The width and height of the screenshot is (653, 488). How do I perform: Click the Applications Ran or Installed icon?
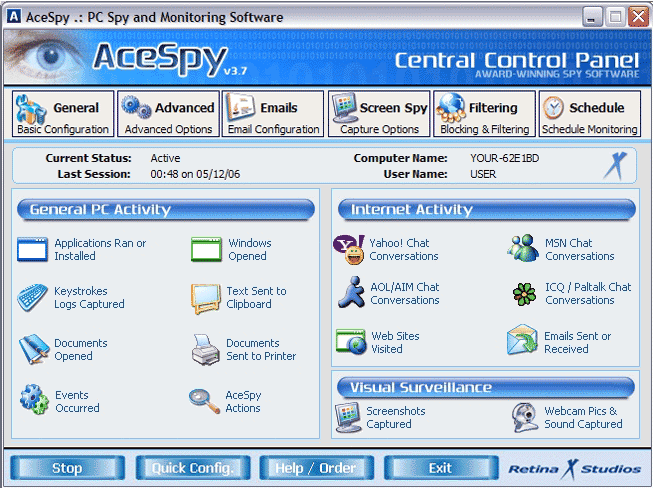(33, 249)
